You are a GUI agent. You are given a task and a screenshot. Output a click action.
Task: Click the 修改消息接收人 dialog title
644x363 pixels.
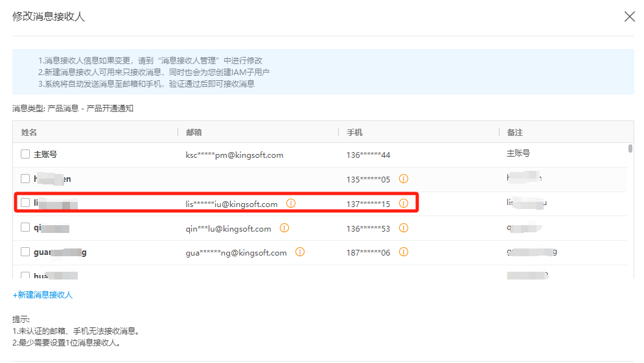click(49, 16)
